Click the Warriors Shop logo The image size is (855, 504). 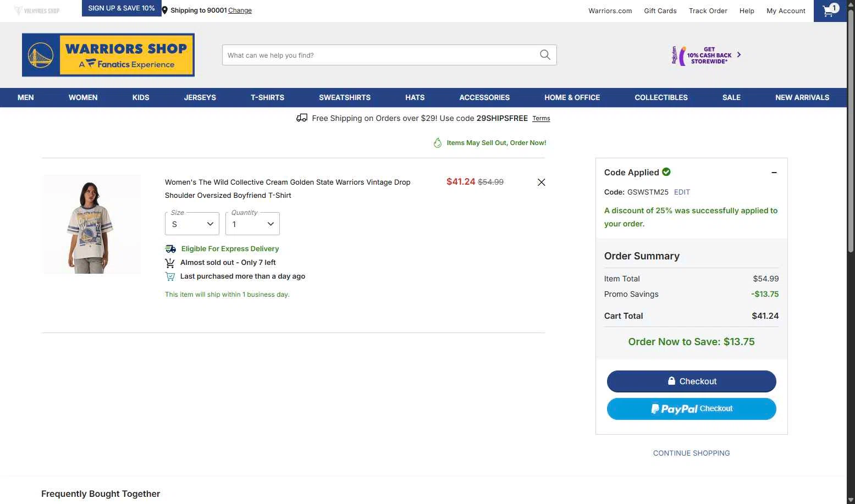coord(108,55)
